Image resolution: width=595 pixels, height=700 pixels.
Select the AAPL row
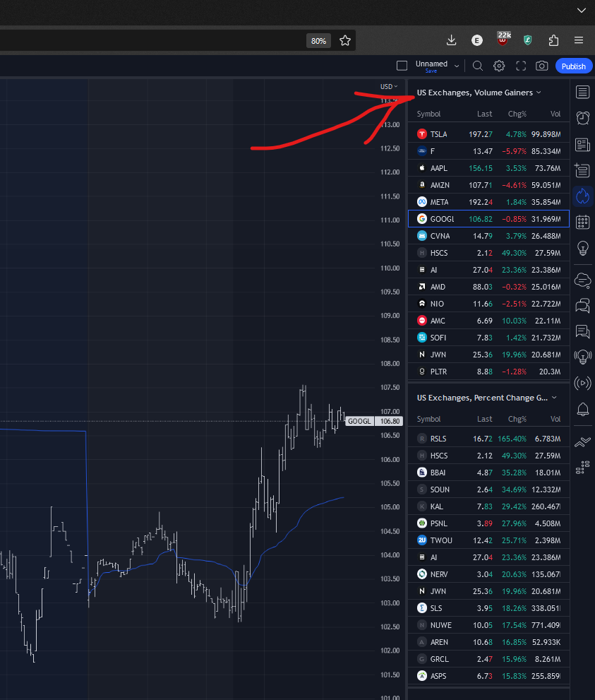point(488,168)
